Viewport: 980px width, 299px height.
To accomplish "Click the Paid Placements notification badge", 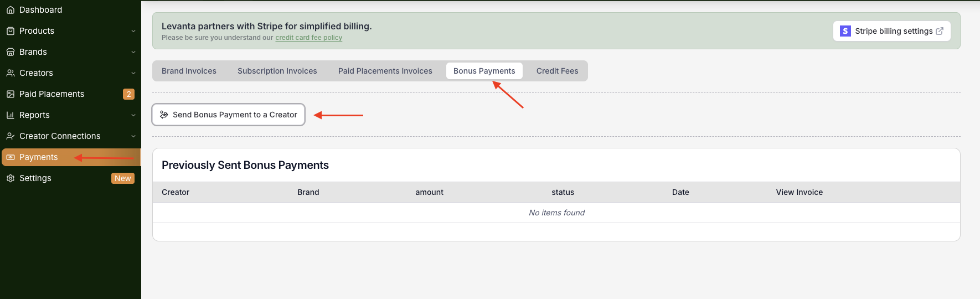I will click(128, 94).
